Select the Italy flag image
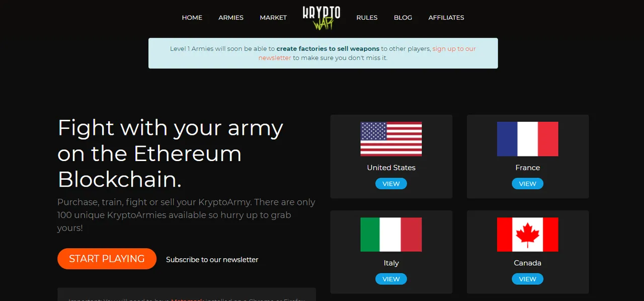Screen dimensions: 644x301 click(391, 235)
